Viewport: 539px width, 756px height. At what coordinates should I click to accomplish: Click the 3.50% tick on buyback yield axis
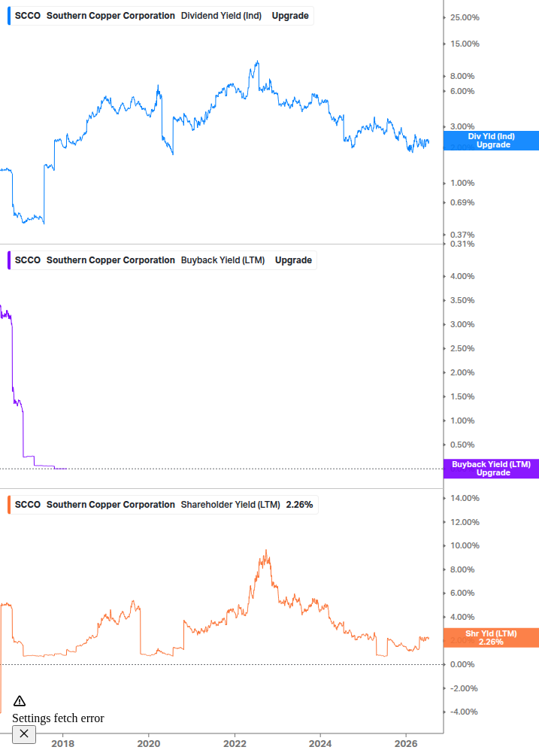click(462, 300)
